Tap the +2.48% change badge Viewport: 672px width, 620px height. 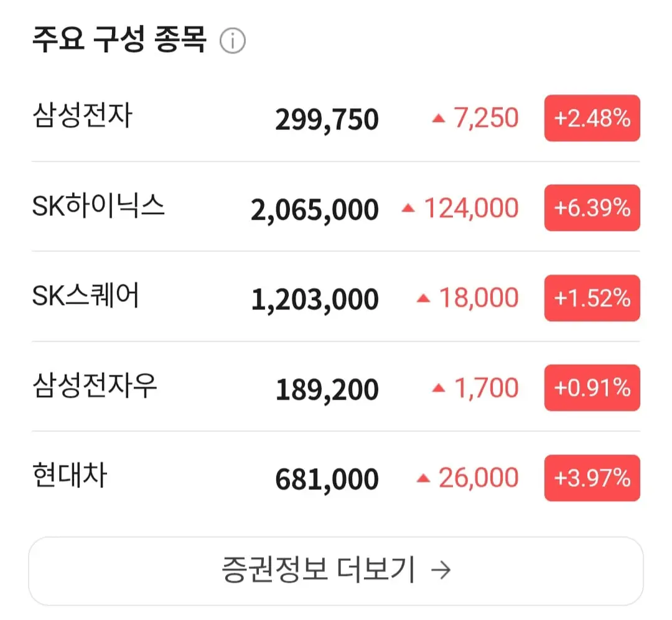(592, 118)
